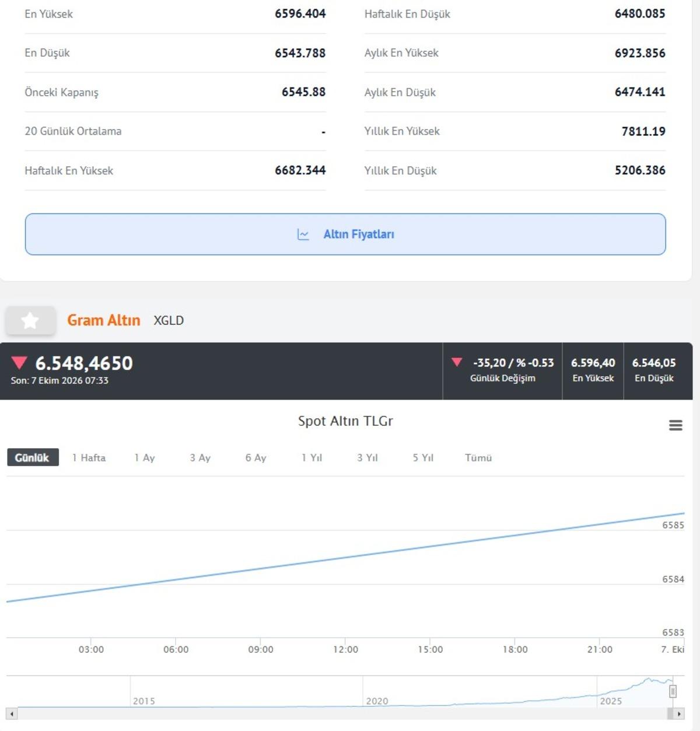Image resolution: width=700 pixels, height=731 pixels.
Task: Click the 12:00 time axis label
Action: (345, 649)
